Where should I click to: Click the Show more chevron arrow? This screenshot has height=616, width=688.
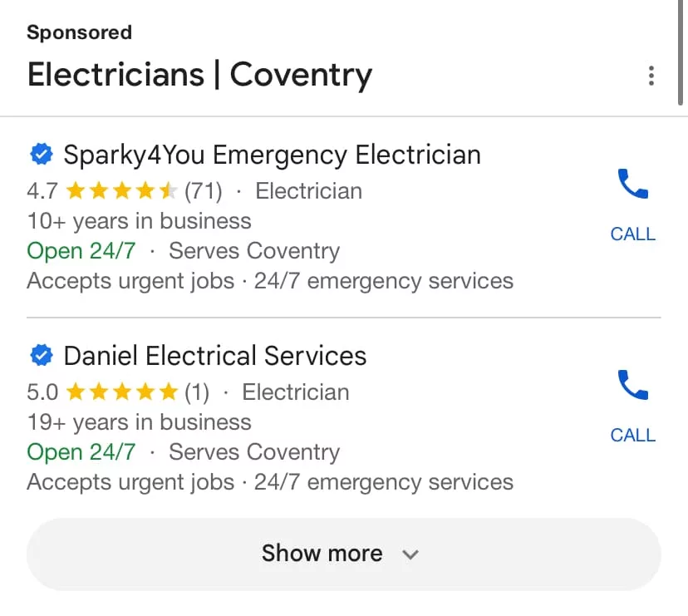(410, 554)
